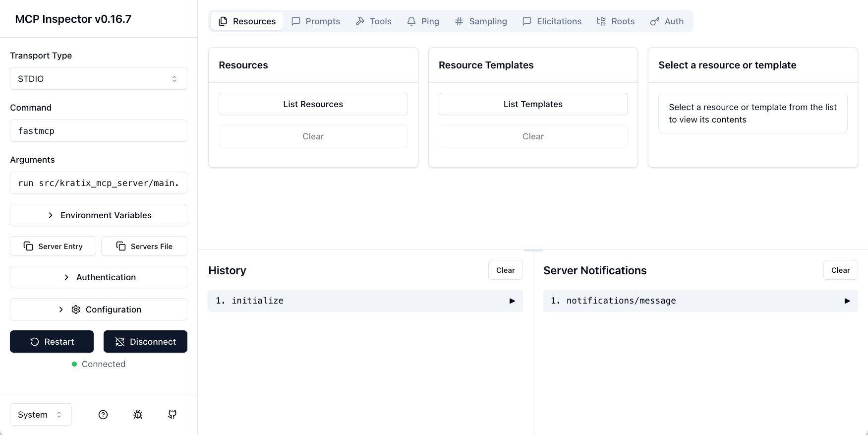Click the List Resources button
This screenshot has width=868, height=435.
[x=313, y=104]
